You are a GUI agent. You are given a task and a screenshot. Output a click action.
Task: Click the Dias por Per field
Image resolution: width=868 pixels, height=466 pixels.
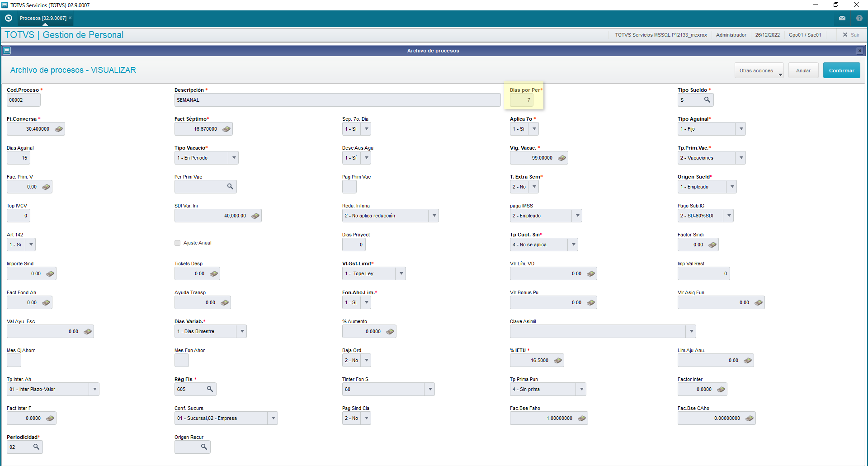tap(521, 100)
